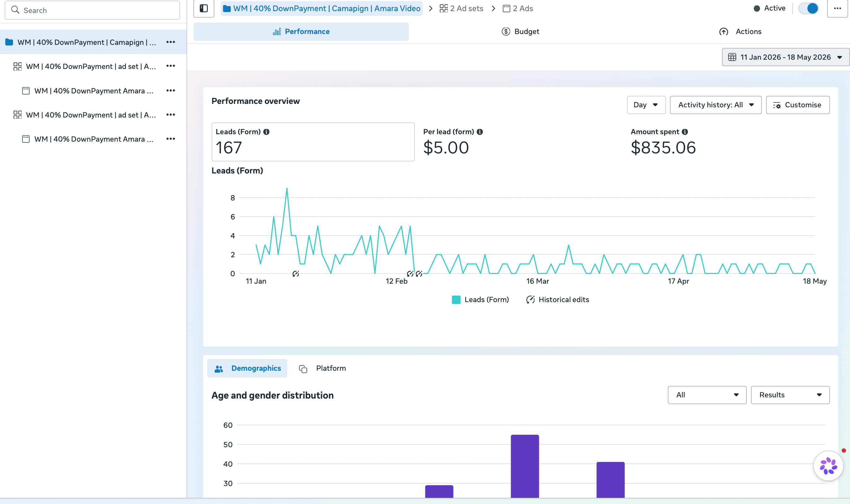Click the Actions upload arrow icon

pos(723,32)
